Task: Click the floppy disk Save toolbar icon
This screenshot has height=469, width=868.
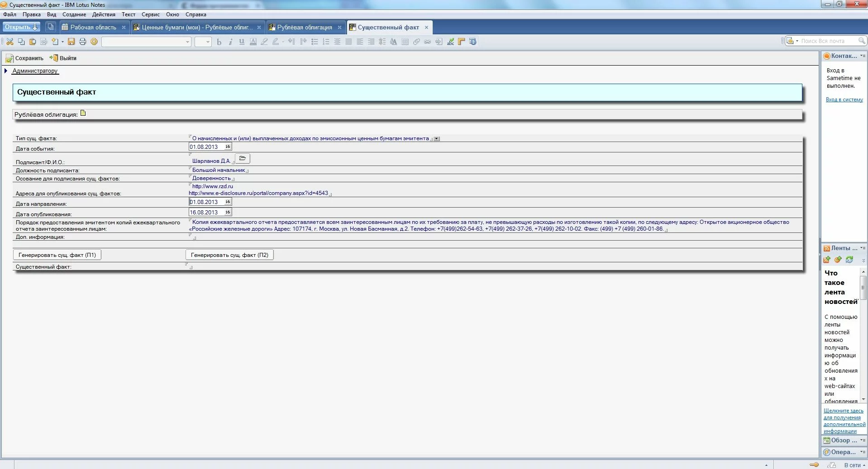Action: tap(71, 42)
